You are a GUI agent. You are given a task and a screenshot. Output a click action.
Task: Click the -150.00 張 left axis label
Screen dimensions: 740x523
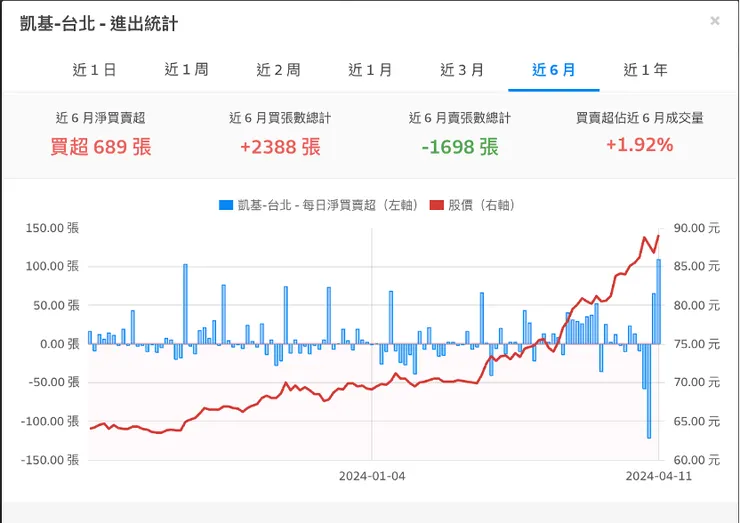(x=50, y=460)
